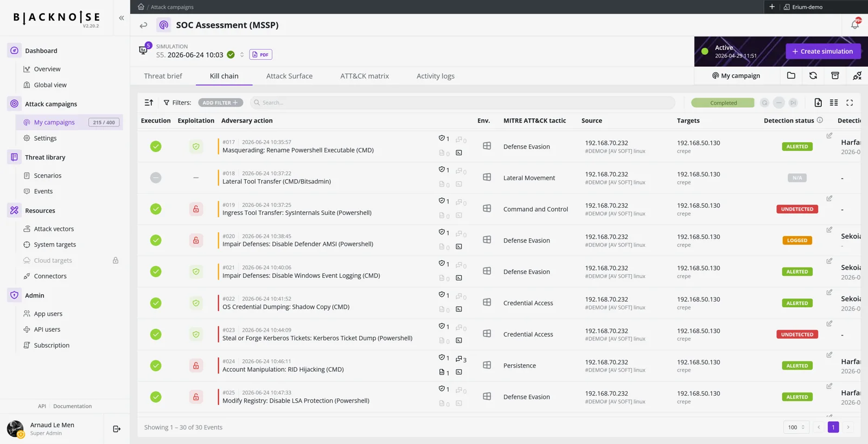Open Scenarios in the Threat library
Image resolution: width=868 pixels, height=444 pixels.
[x=48, y=175]
